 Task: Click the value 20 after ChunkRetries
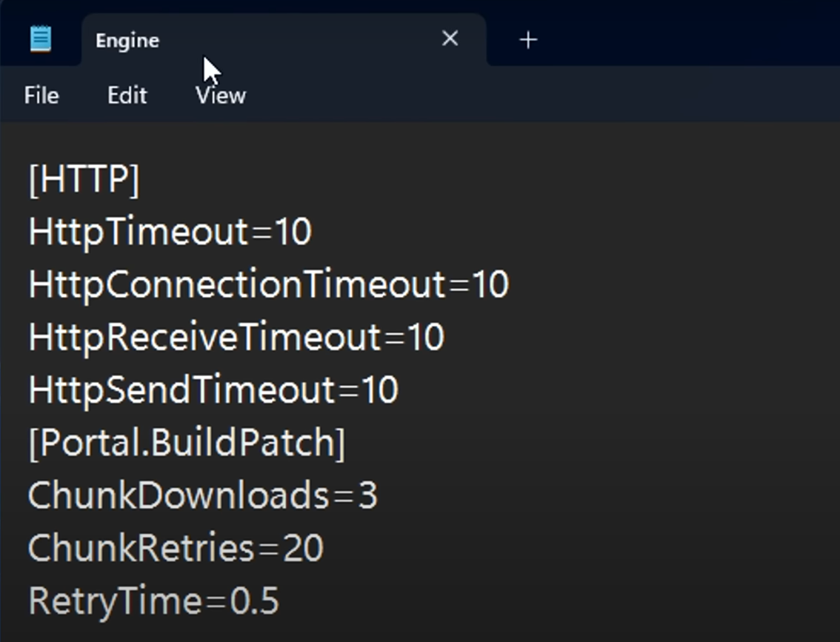(303, 549)
